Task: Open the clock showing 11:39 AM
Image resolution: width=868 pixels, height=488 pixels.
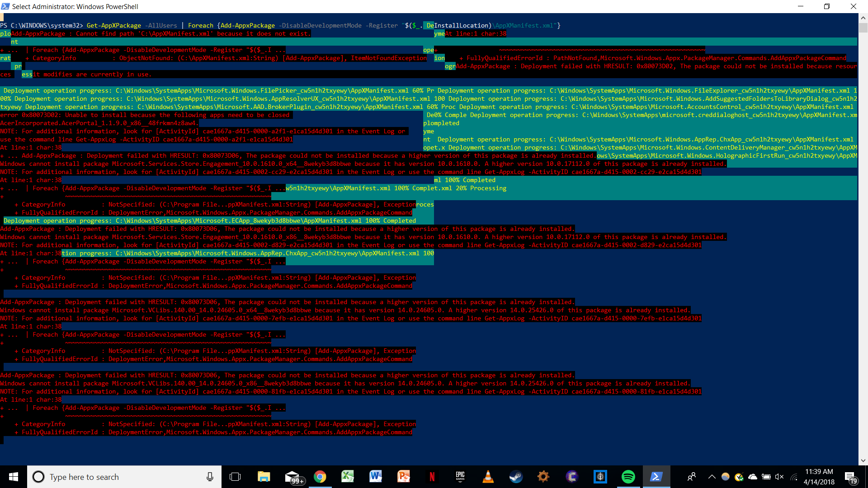Action: [x=819, y=477]
